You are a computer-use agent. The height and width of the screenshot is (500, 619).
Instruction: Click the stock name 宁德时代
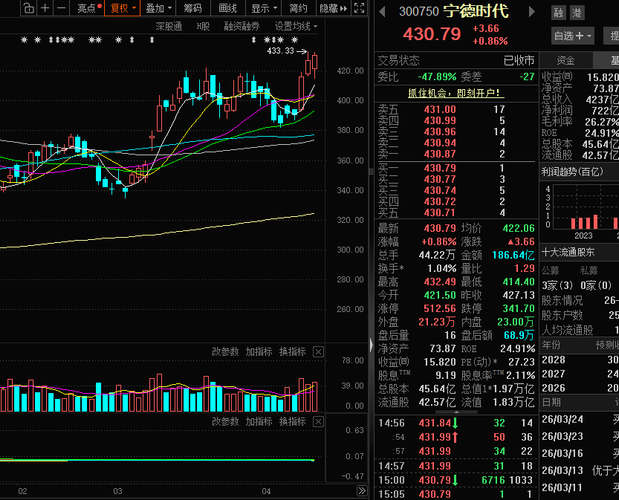(476, 11)
